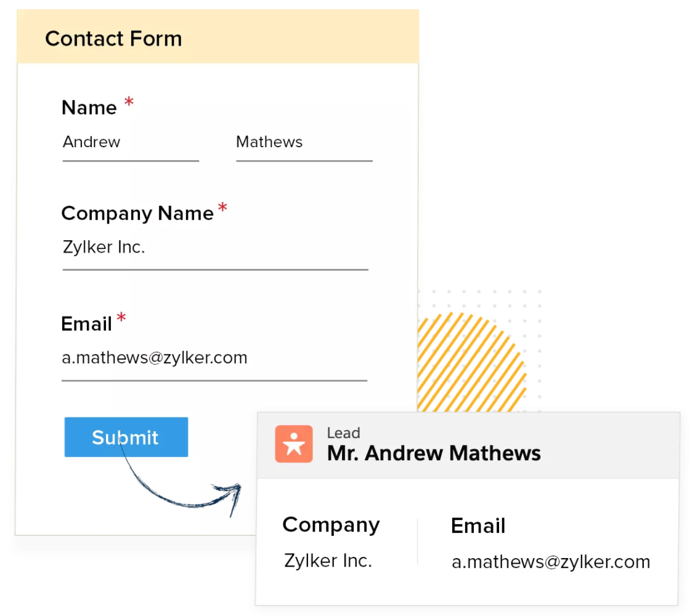Click the Contact Form header title

pos(113,39)
